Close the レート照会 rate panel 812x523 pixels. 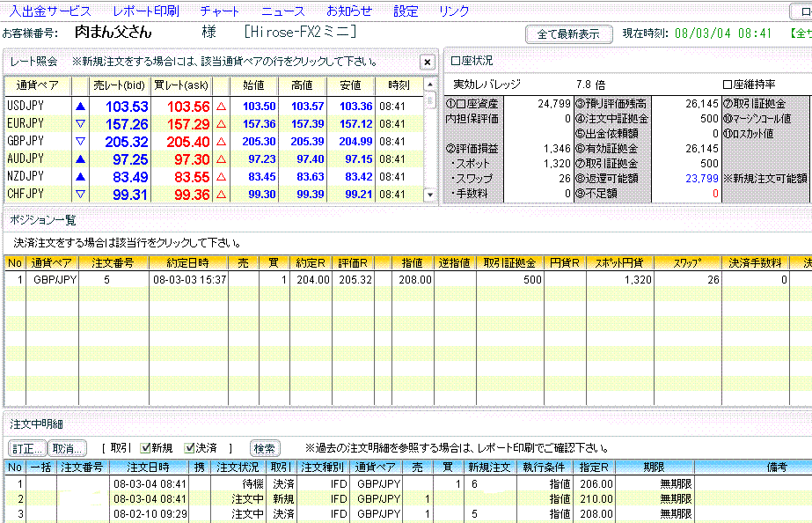click(427, 63)
